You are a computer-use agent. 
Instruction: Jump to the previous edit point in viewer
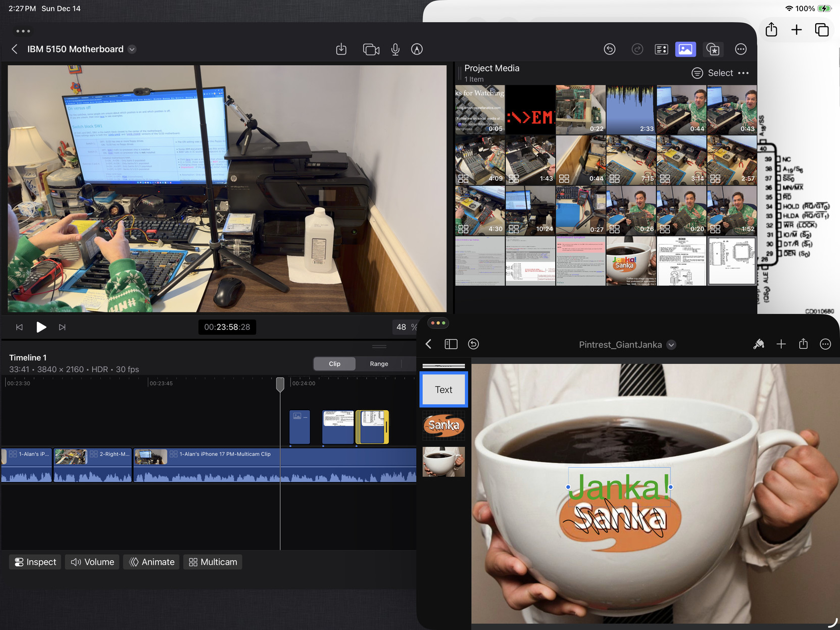(19, 327)
